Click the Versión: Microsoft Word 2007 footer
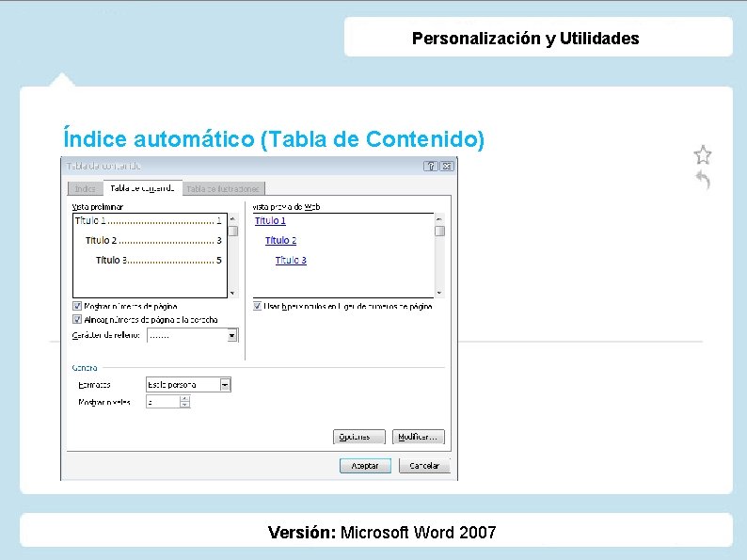747x560 pixels. pos(382,532)
